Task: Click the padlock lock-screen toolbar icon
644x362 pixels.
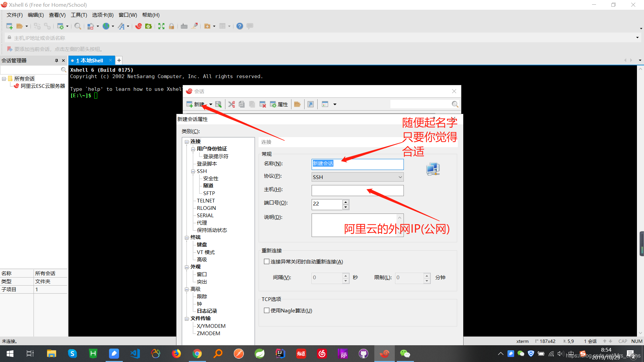Action: (x=171, y=26)
